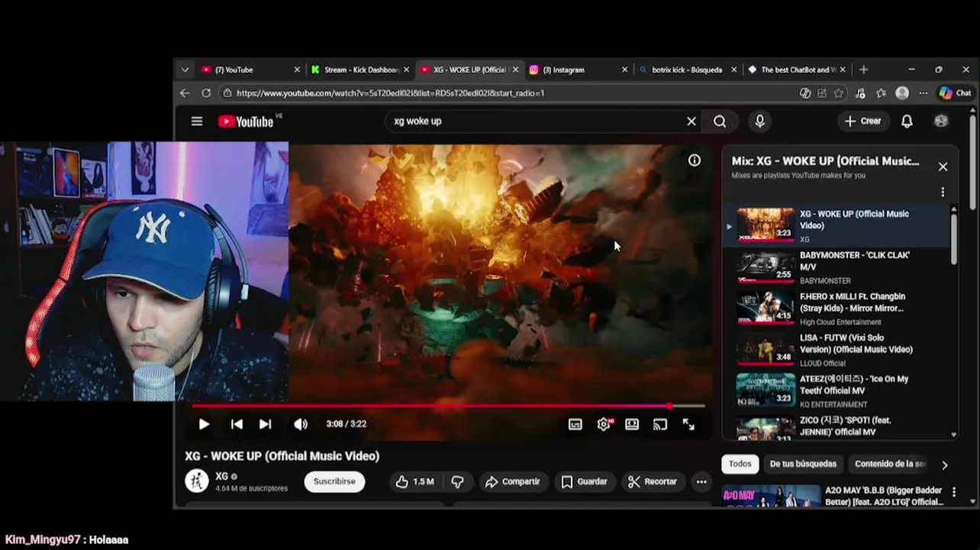Bookmark this page with the star
The image size is (980, 550).
839,93
